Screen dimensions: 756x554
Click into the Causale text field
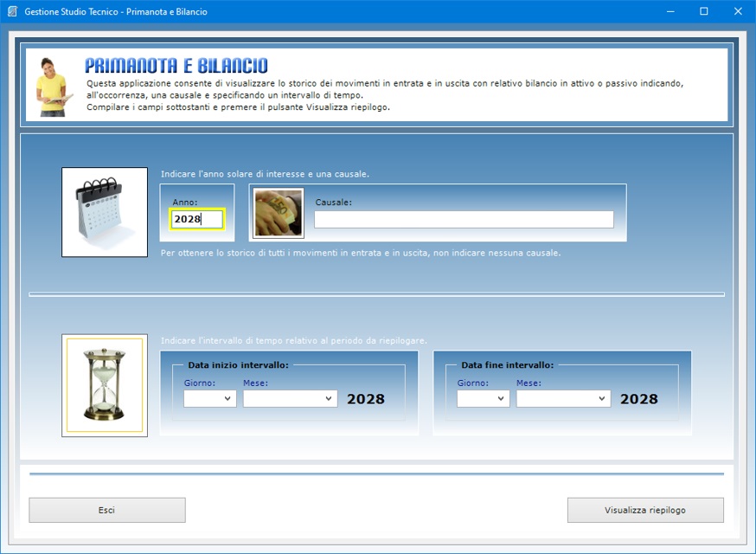point(464,220)
